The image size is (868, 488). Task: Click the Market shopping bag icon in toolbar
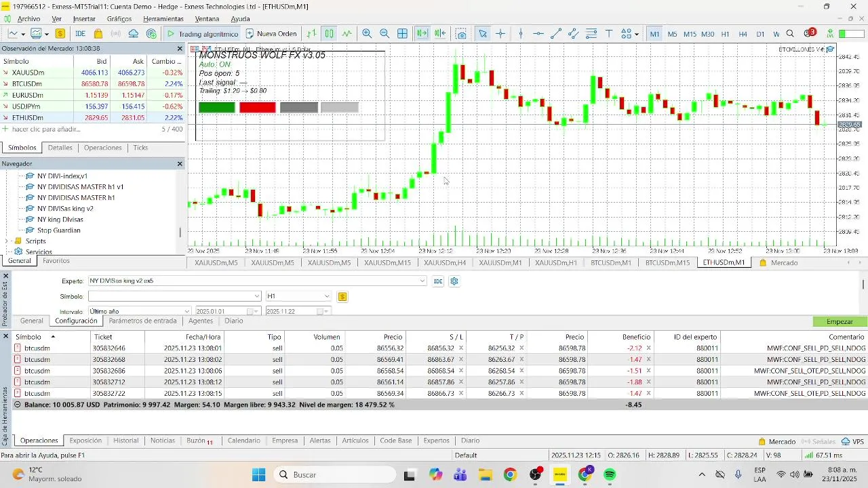pos(98,33)
